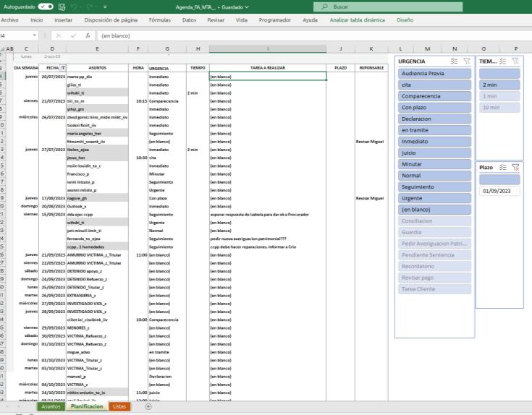Screen dimensions: 532x415
Task: Select 01/09/2023 in Plazo slicer
Action: (499, 191)
